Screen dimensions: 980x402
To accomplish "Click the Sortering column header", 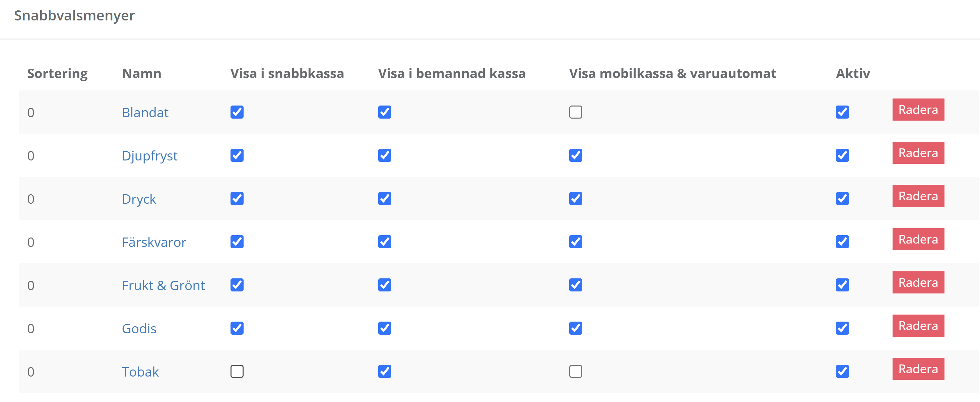I will point(57,73).
